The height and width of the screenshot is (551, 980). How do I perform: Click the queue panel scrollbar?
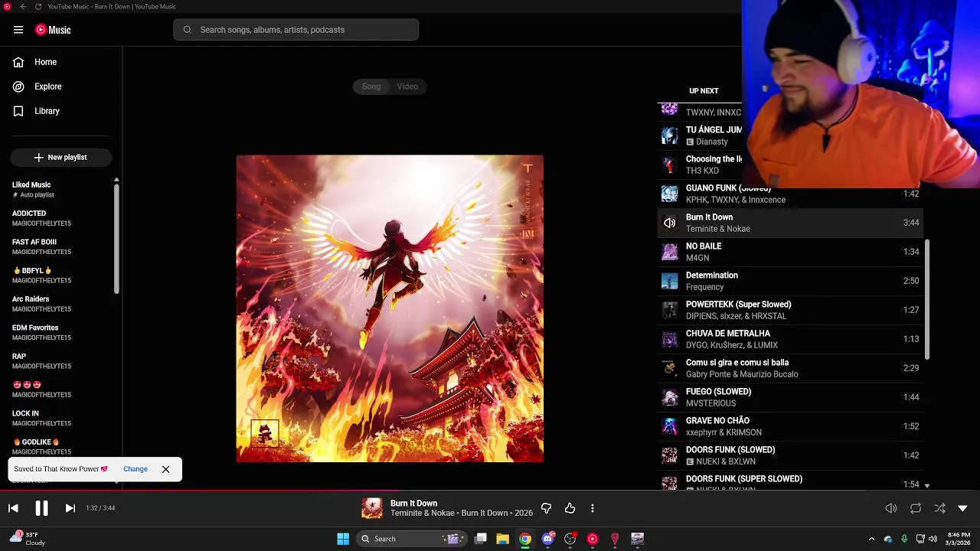[x=927, y=299]
